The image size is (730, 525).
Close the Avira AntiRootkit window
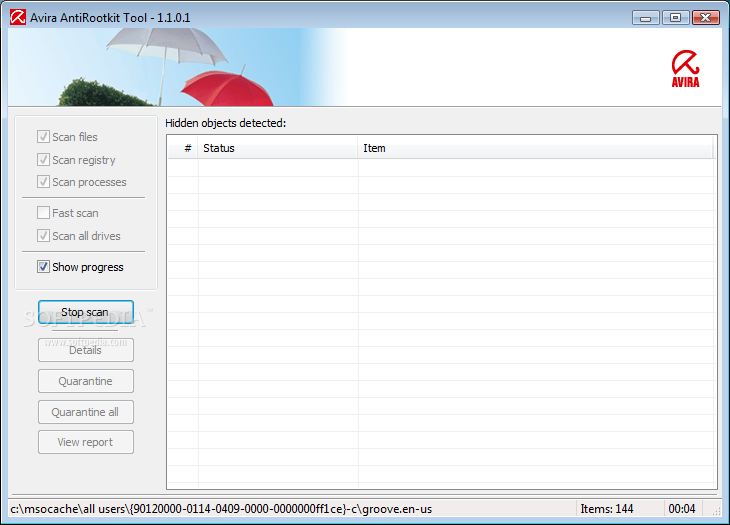coord(706,18)
